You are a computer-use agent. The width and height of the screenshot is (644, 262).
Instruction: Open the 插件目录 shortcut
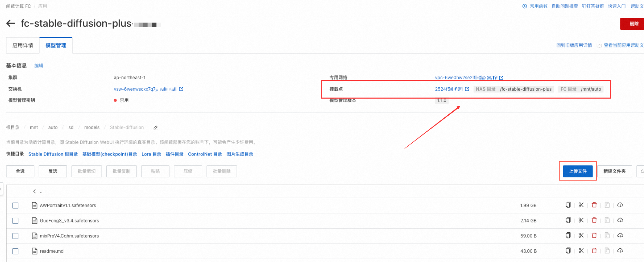tap(174, 154)
